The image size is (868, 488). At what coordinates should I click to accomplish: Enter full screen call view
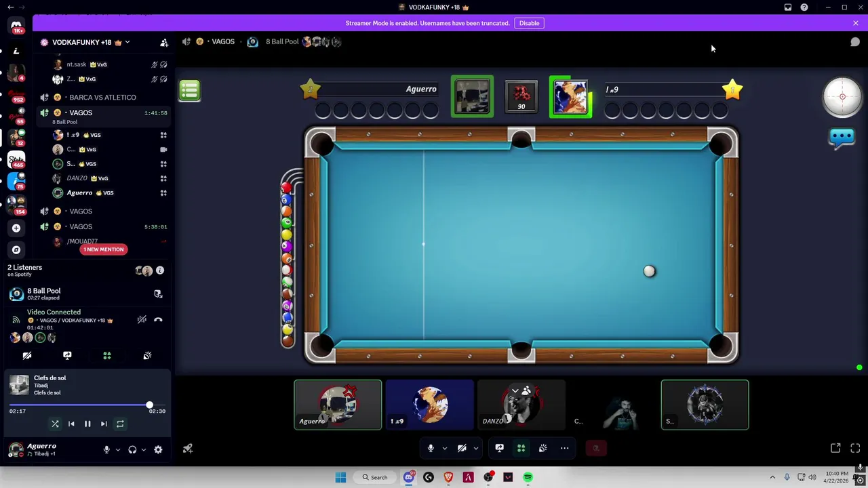[x=855, y=448]
